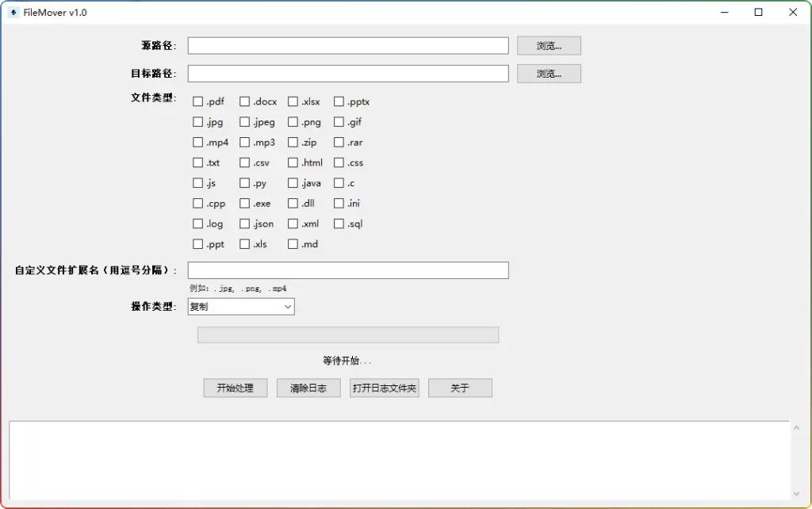Click into the 目标路径 text field
Screen dimensions: 812x509
348,74
